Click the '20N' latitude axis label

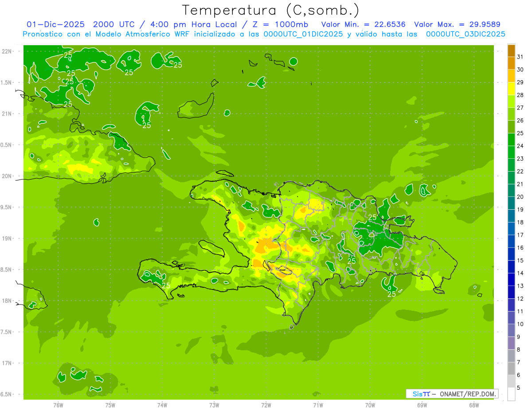click(7, 176)
